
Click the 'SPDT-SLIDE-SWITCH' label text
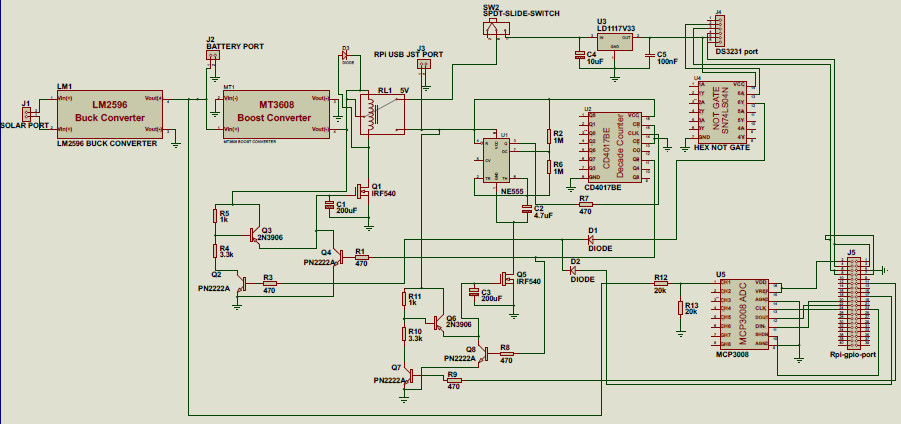521,13
